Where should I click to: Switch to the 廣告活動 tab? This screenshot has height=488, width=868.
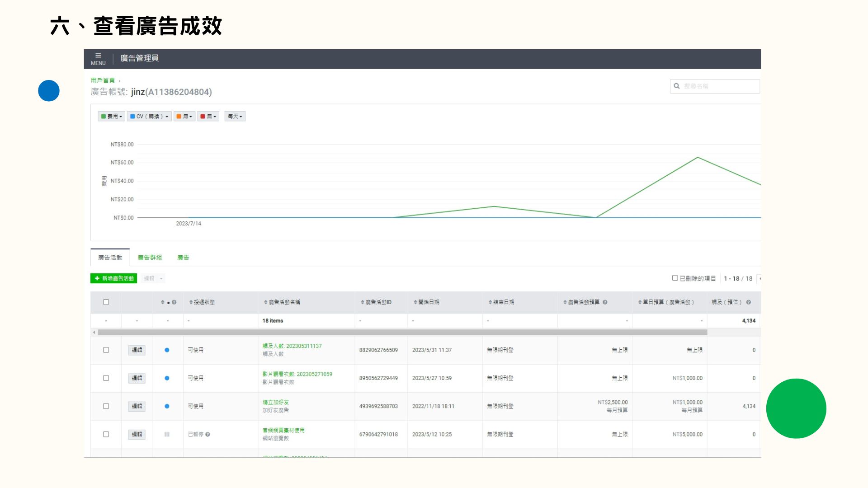pos(110,258)
